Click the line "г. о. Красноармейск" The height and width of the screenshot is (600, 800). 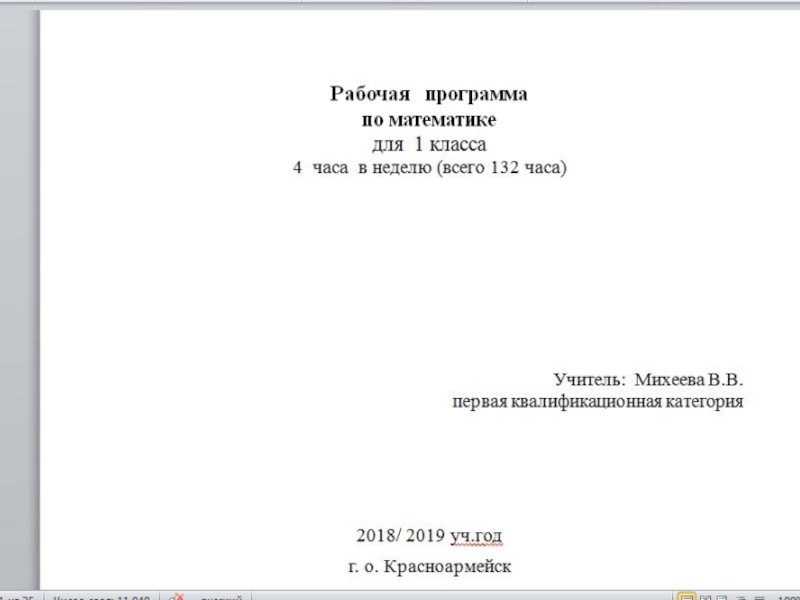pyautogui.click(x=430, y=566)
